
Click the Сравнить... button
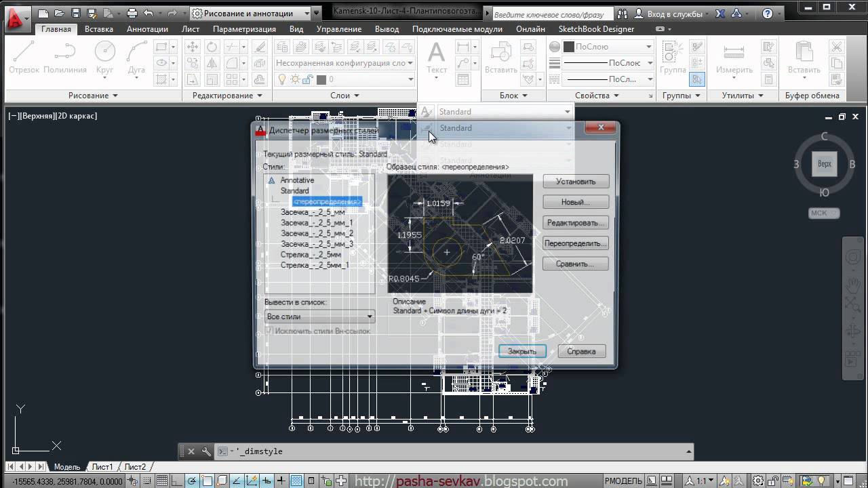click(576, 264)
